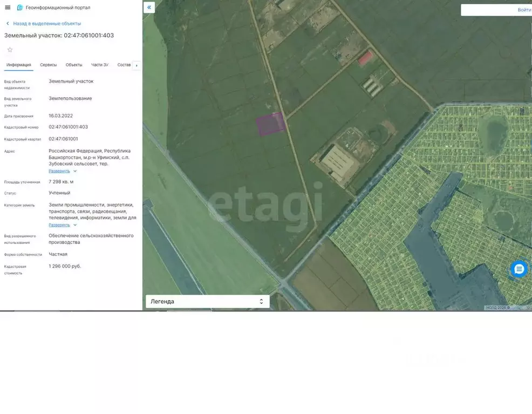Image resolution: width=532 pixels, height=414 pixels.
Task: Click the Геоинформационный портал logo icon
Action: 20,8
